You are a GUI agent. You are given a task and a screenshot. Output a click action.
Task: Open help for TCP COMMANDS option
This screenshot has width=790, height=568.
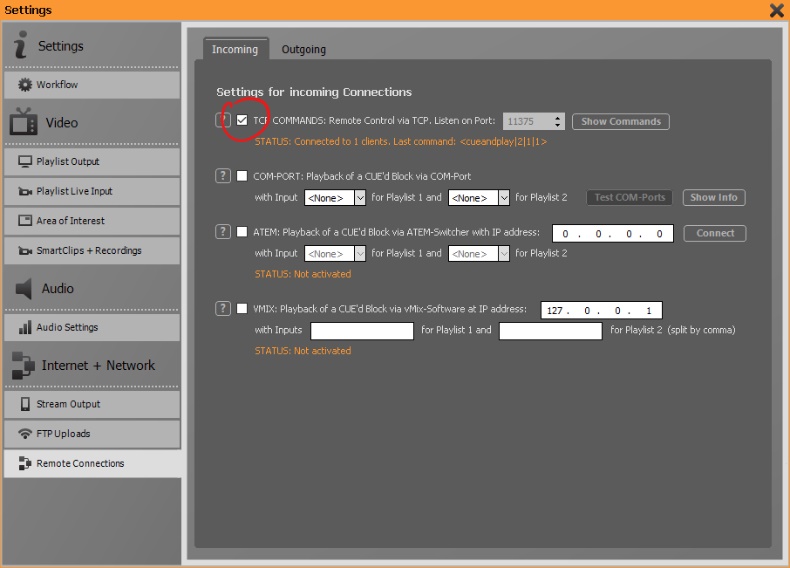point(223,120)
